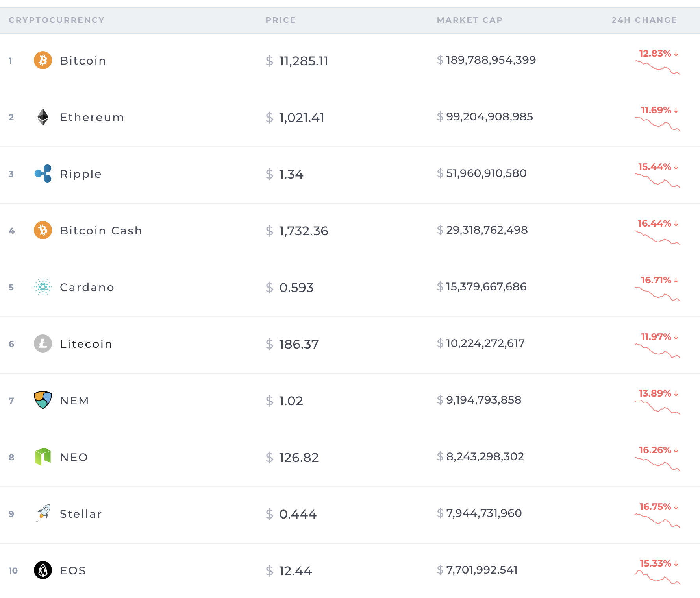Image resolution: width=700 pixels, height=598 pixels.
Task: Open the Litecoin name link
Action: (x=86, y=344)
